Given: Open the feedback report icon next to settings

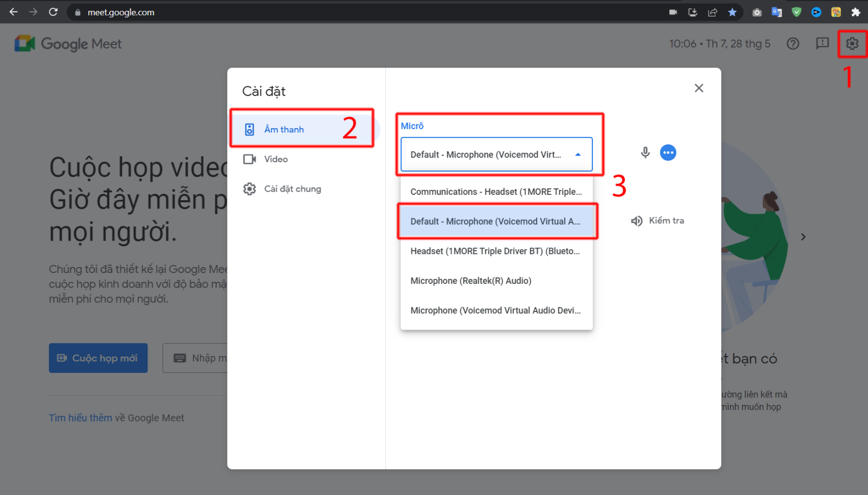Looking at the screenshot, I should coord(822,44).
